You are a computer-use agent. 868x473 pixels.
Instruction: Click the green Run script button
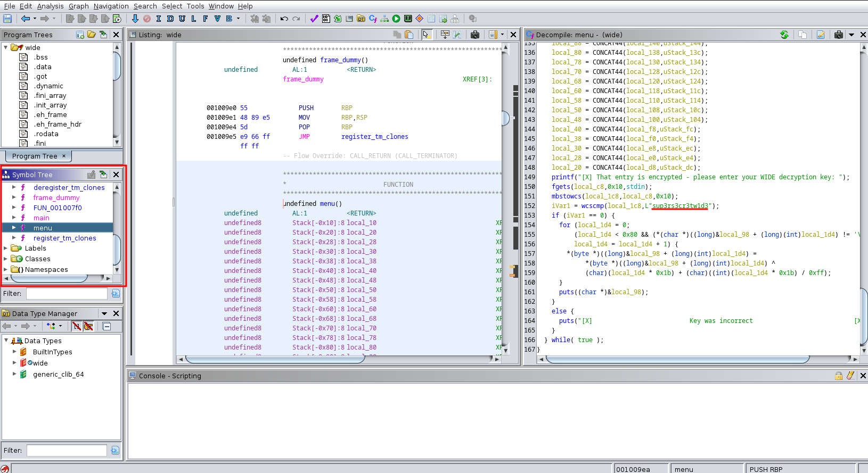pos(396,19)
